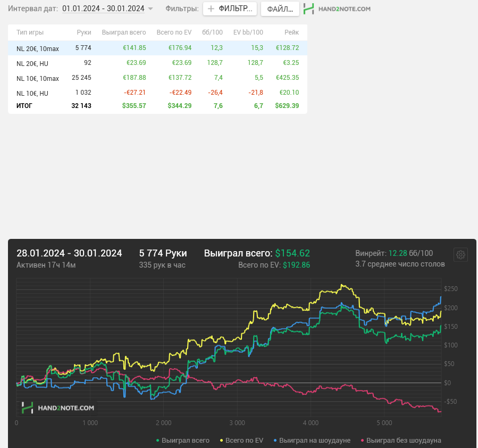Select the 'NL 20€, HU' table row
Screen dimensions: 478x448
tap(157, 63)
